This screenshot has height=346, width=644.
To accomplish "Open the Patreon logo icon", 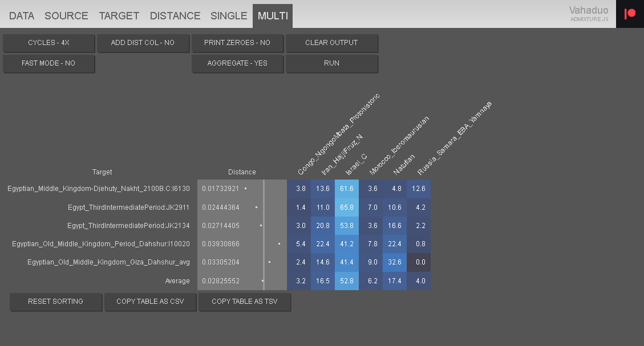I will [x=630, y=14].
